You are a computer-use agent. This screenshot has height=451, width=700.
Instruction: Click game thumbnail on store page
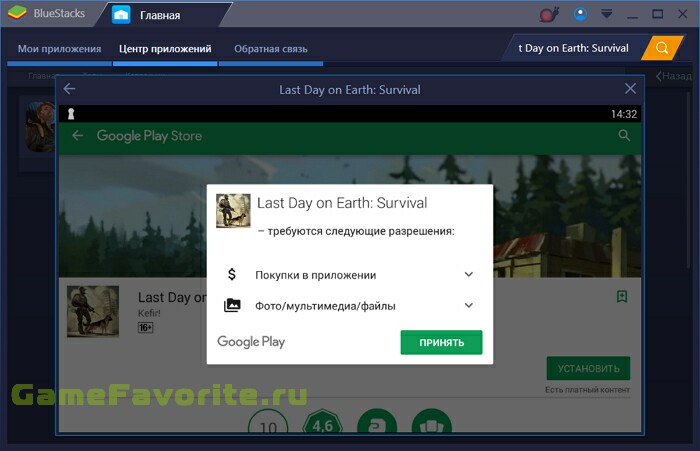pos(93,311)
